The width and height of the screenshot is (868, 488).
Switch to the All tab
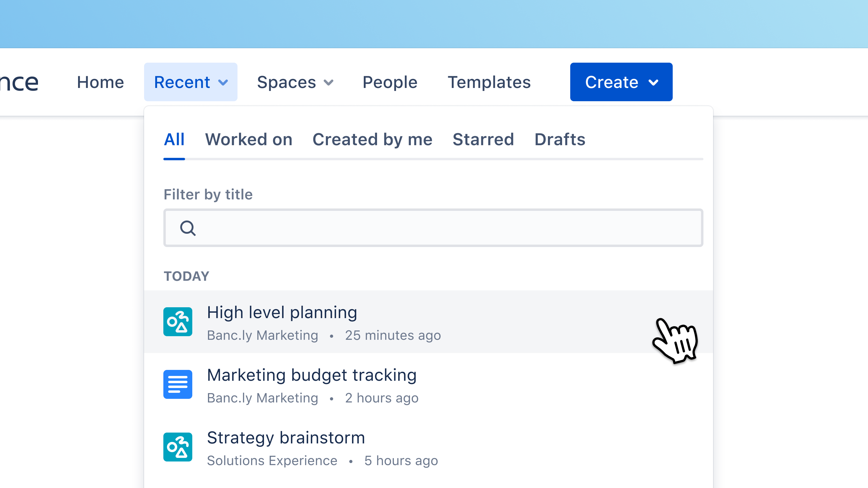click(x=174, y=139)
